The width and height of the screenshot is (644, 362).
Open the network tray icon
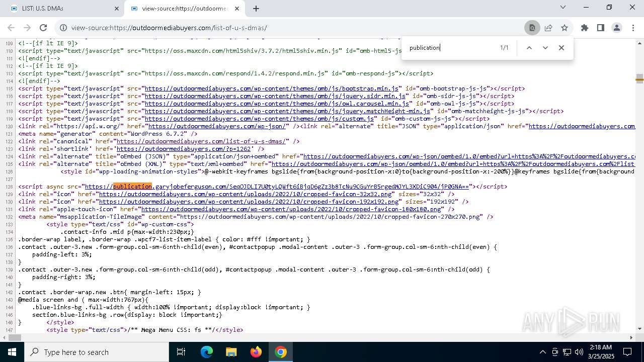[x=567, y=352]
